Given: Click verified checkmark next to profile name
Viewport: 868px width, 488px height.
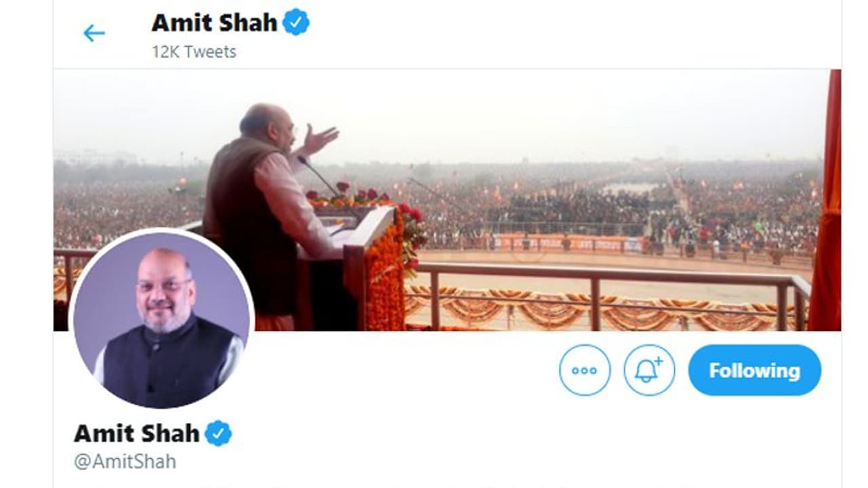Looking at the screenshot, I should [x=218, y=433].
